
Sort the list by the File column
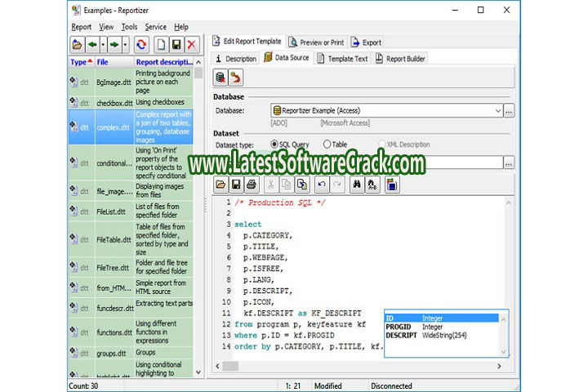[114, 62]
